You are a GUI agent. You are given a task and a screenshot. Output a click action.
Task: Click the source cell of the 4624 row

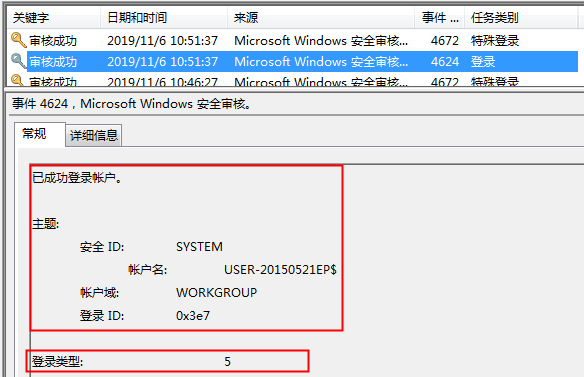pyautogui.click(x=321, y=61)
